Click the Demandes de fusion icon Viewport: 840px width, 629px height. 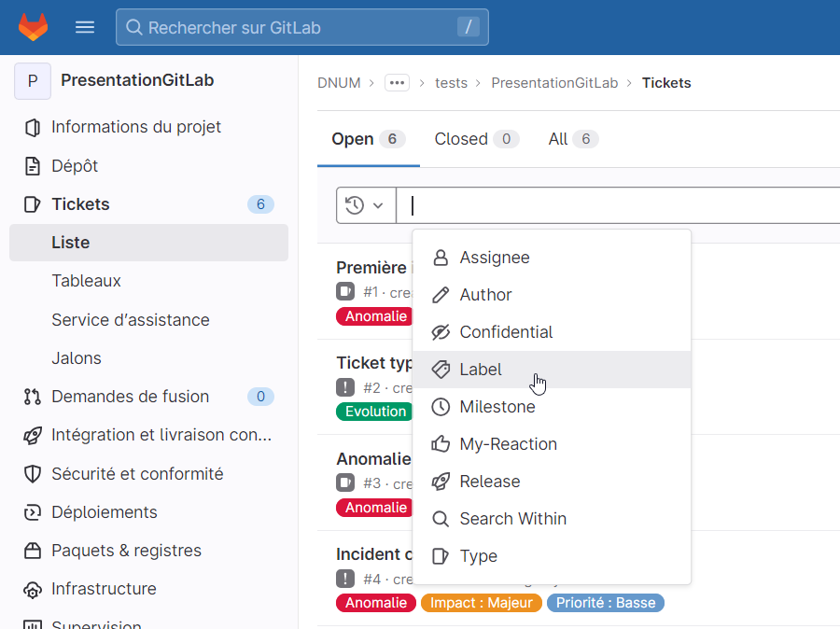(x=33, y=397)
